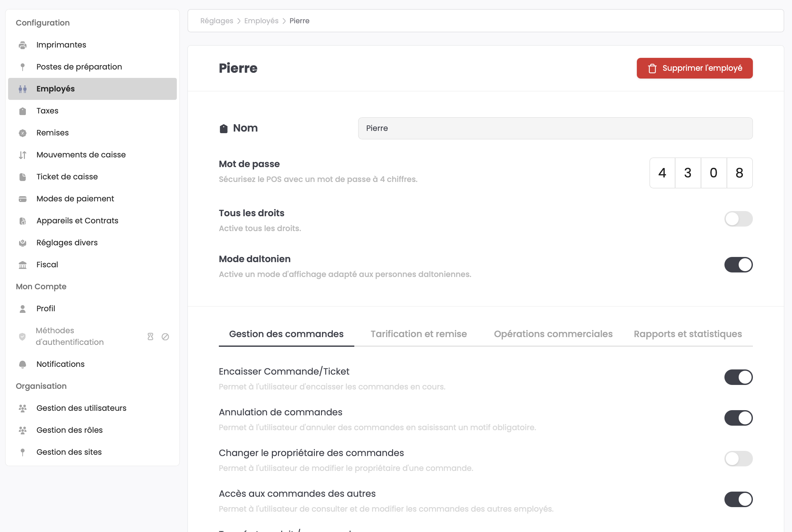The height and width of the screenshot is (532, 792).
Task: Open the Rapports et statistiques tab
Action: point(688,334)
